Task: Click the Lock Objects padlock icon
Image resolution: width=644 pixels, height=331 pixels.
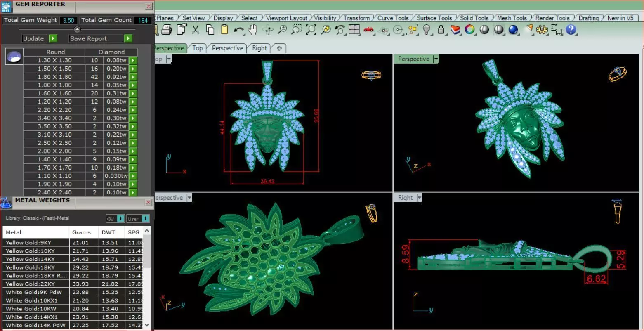Action: coord(441,30)
